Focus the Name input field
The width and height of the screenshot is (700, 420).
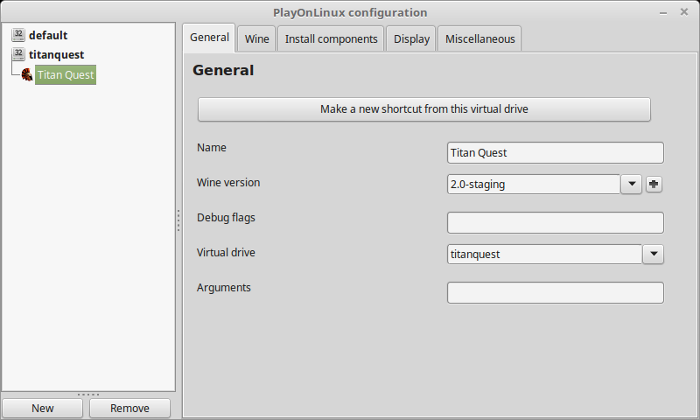(555, 153)
